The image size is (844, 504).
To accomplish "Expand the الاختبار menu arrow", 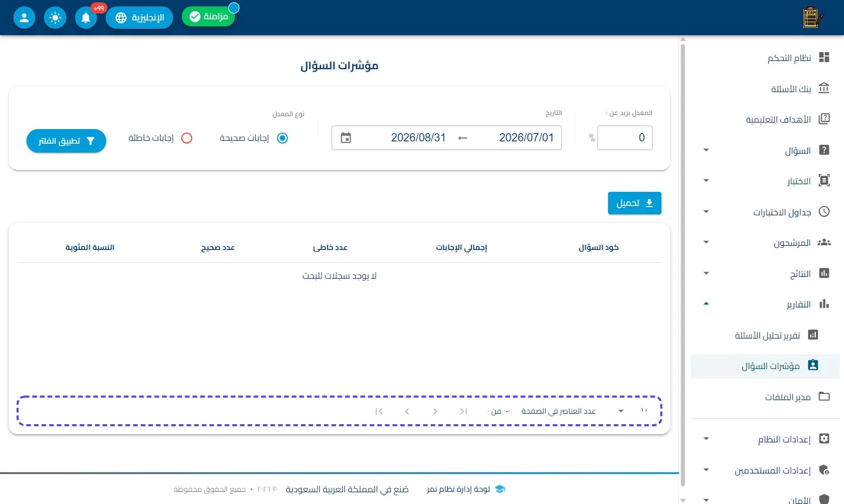I will [706, 181].
